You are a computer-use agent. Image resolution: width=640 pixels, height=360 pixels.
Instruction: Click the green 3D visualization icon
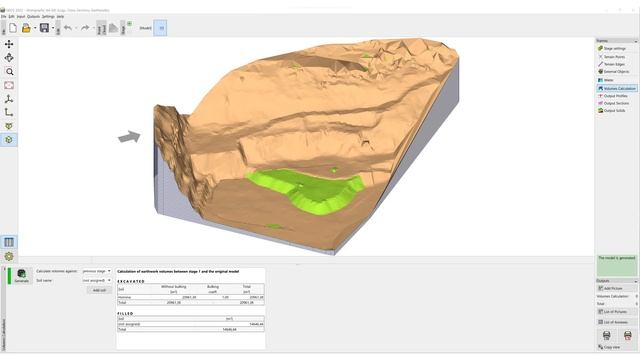[9, 126]
